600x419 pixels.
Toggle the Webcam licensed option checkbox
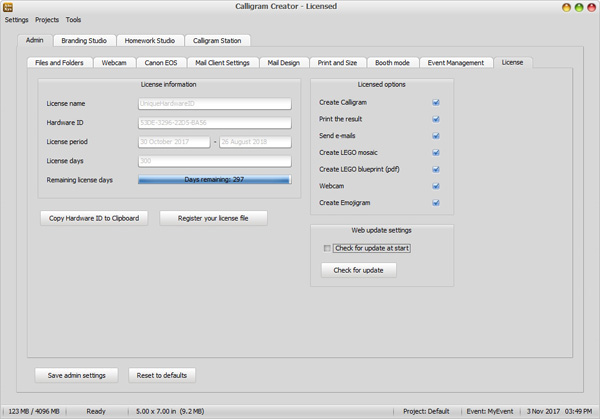click(436, 186)
